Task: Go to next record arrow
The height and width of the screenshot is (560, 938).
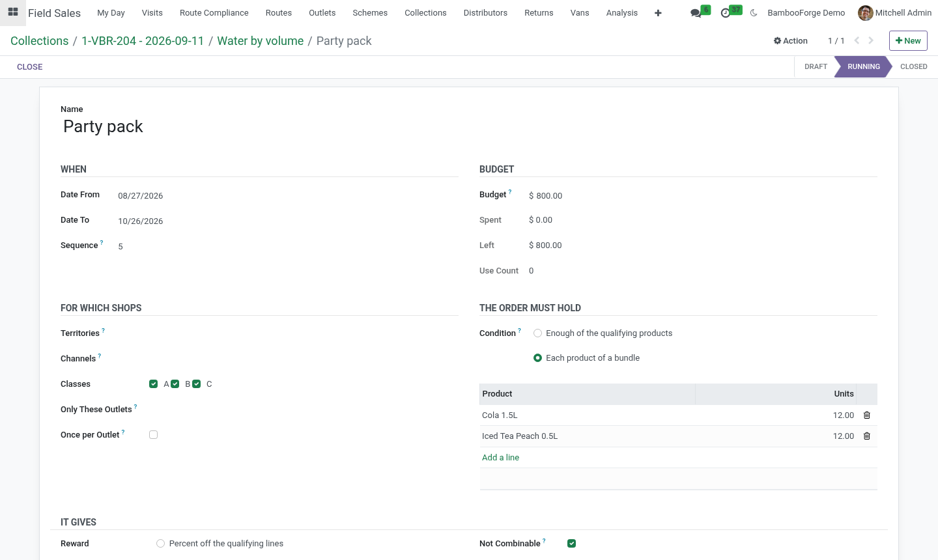Action: (871, 40)
